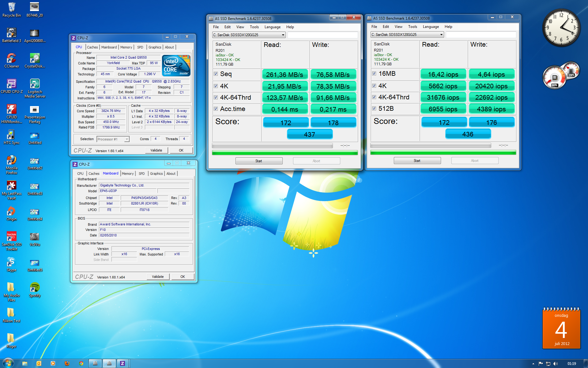The width and height of the screenshot is (588, 368).
Task: Open My LastPass Vault icon
Action: click(x=12, y=190)
